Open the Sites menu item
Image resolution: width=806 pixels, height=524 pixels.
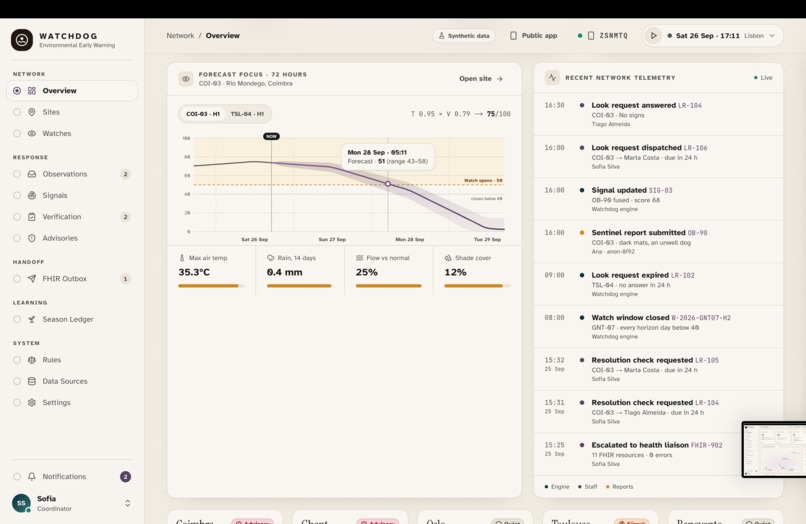pos(72,112)
